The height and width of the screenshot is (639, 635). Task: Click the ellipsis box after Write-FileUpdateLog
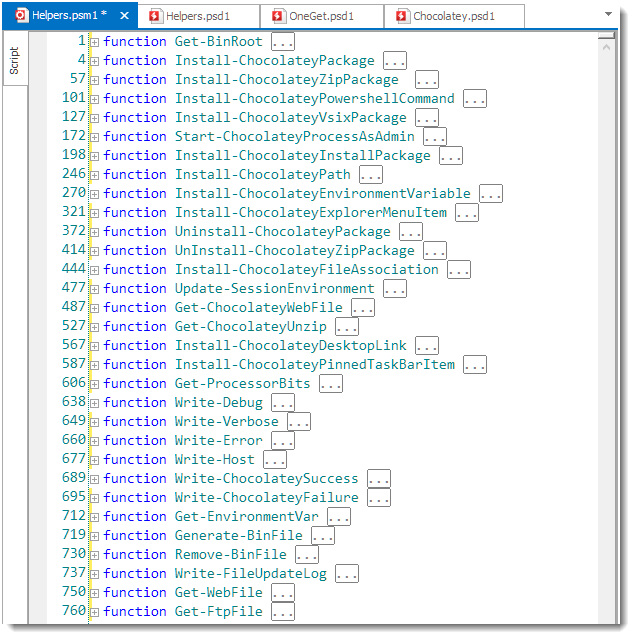347,574
